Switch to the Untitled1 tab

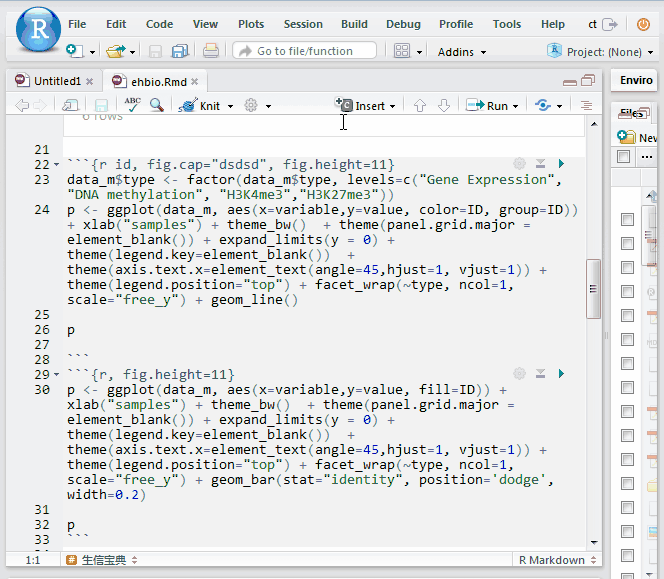click(x=57, y=81)
